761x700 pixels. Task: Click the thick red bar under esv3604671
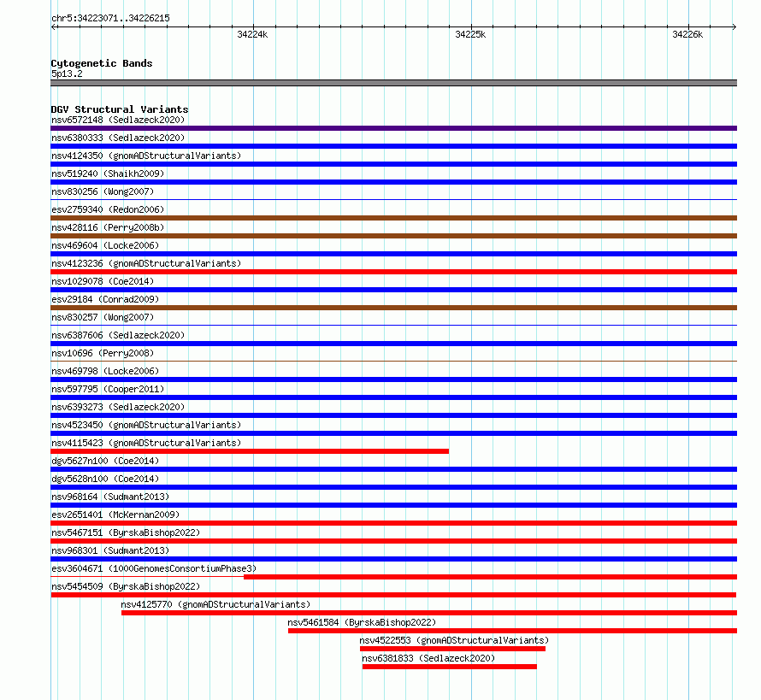tap(490, 577)
